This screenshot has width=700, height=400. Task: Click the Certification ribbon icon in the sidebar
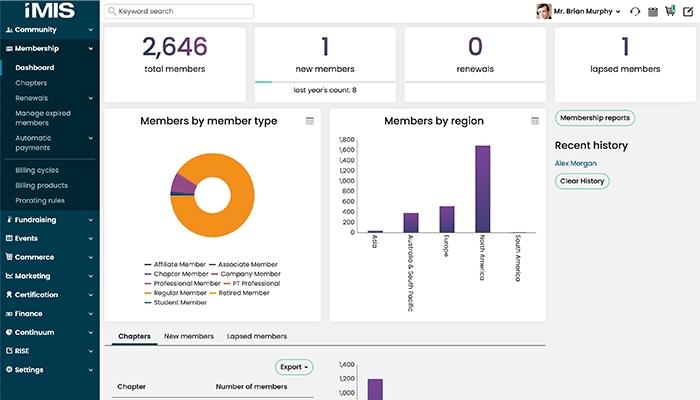click(9, 295)
